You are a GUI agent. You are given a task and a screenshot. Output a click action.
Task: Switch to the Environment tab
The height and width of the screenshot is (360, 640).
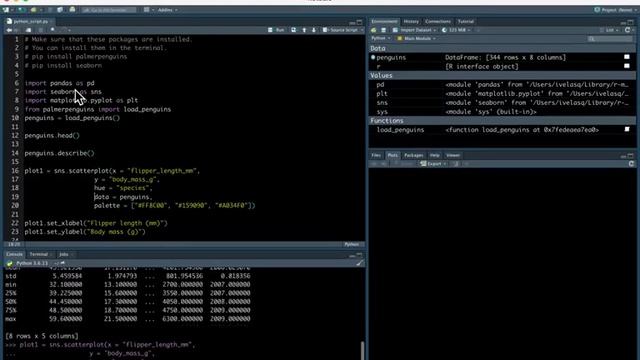tap(384, 22)
